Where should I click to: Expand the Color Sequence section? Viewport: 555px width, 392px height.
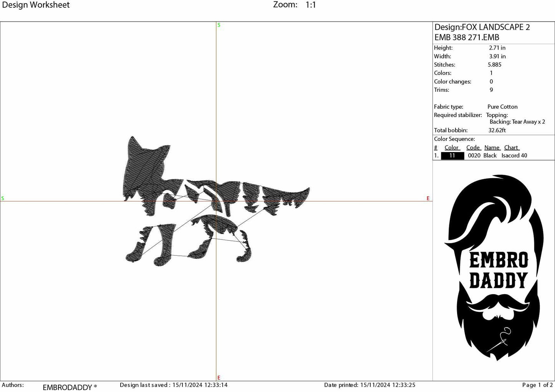455,139
